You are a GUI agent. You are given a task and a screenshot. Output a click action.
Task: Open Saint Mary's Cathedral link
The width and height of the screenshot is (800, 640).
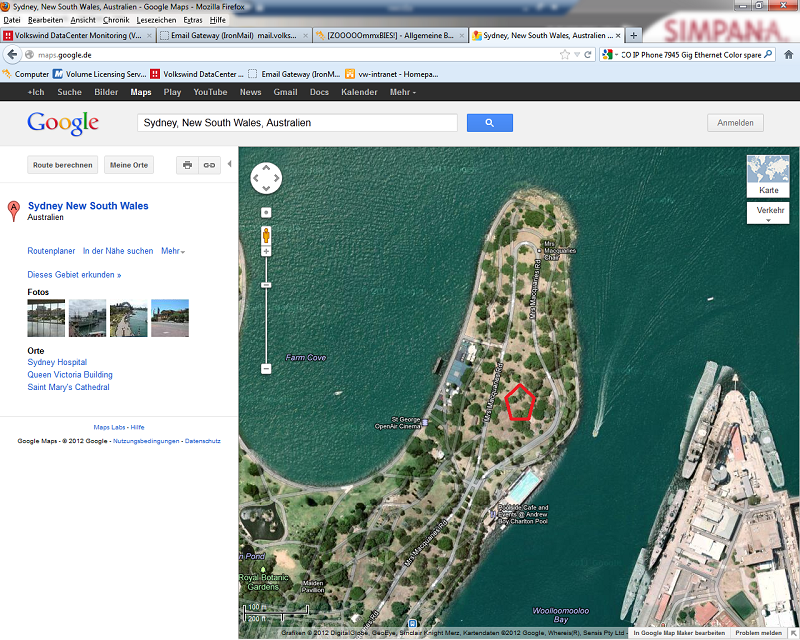(x=68, y=387)
